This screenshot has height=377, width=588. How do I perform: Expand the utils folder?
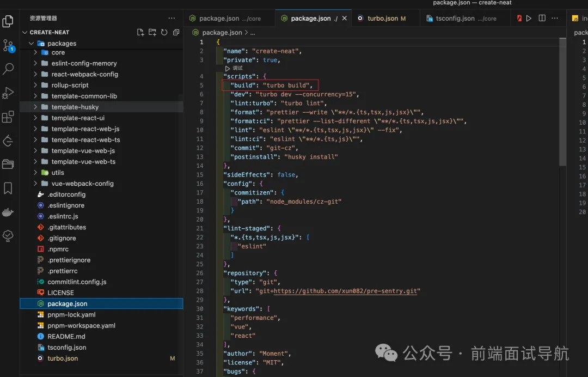57,172
